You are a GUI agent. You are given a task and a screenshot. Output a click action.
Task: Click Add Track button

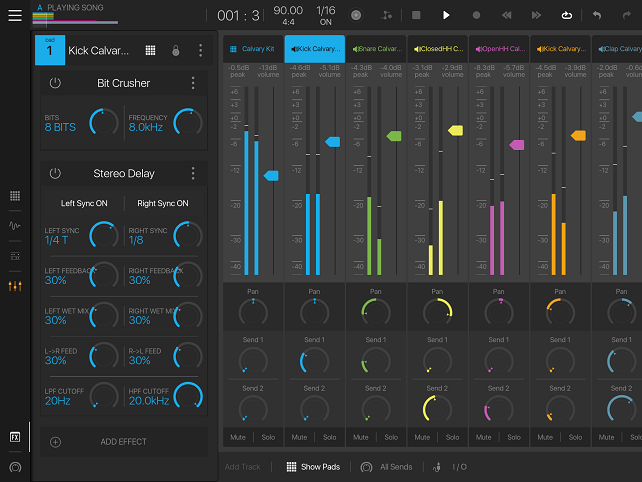242,467
